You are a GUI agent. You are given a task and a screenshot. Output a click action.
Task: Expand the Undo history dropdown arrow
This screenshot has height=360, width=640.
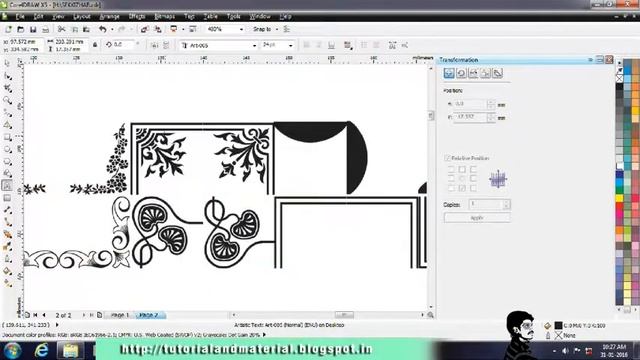(111, 29)
